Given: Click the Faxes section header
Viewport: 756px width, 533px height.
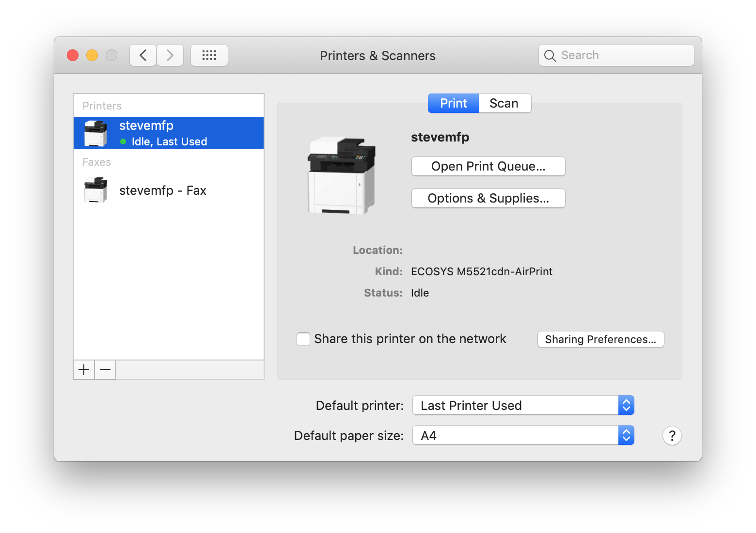Looking at the screenshot, I should click(x=96, y=162).
